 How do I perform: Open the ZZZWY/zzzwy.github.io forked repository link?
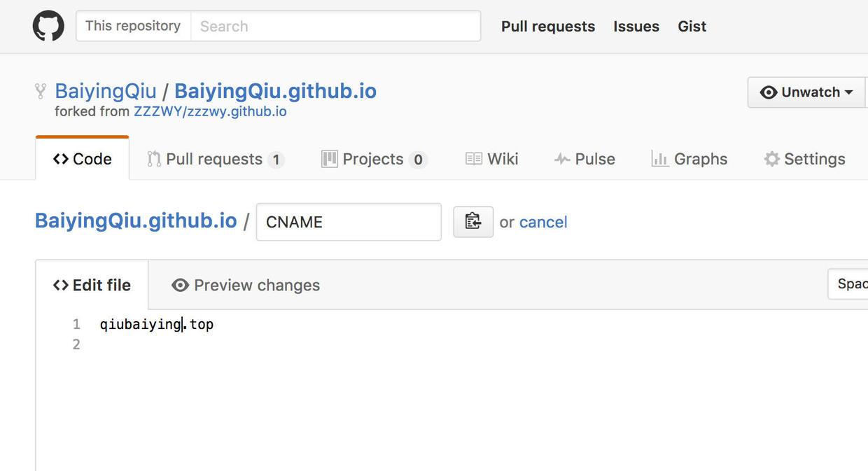point(211,111)
